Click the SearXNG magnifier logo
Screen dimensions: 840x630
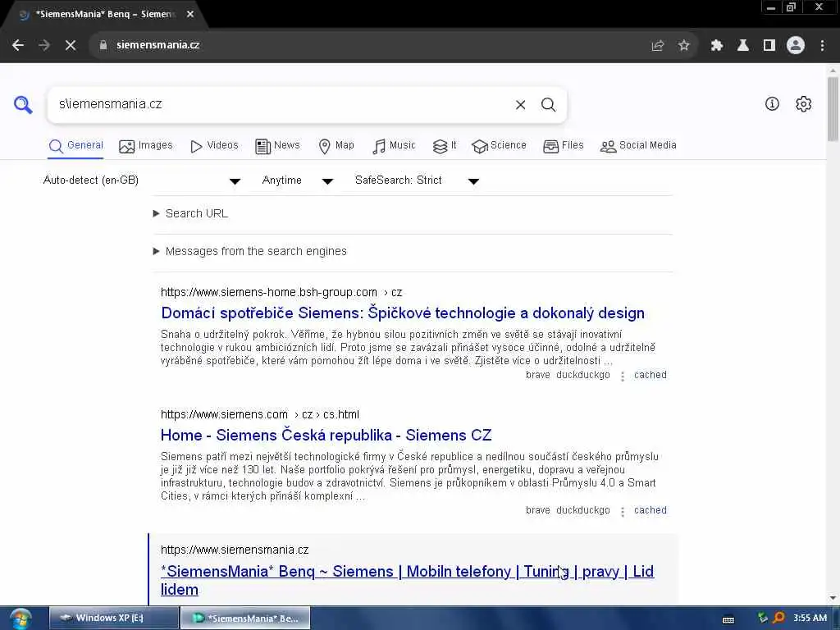[23, 104]
